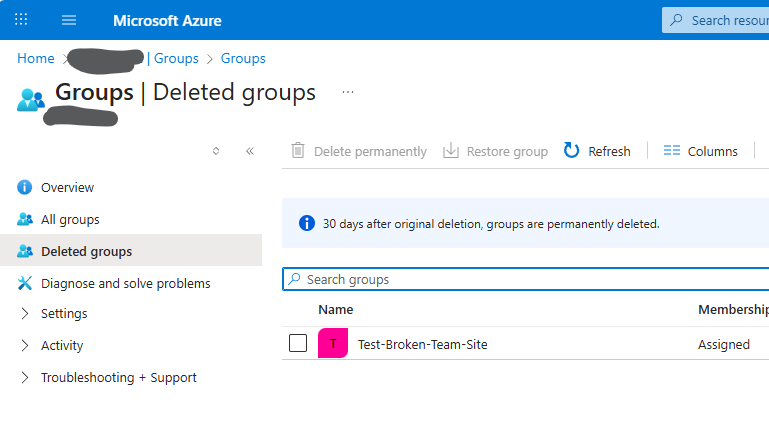Click the Overview info icon
769x421 pixels.
pos(25,187)
